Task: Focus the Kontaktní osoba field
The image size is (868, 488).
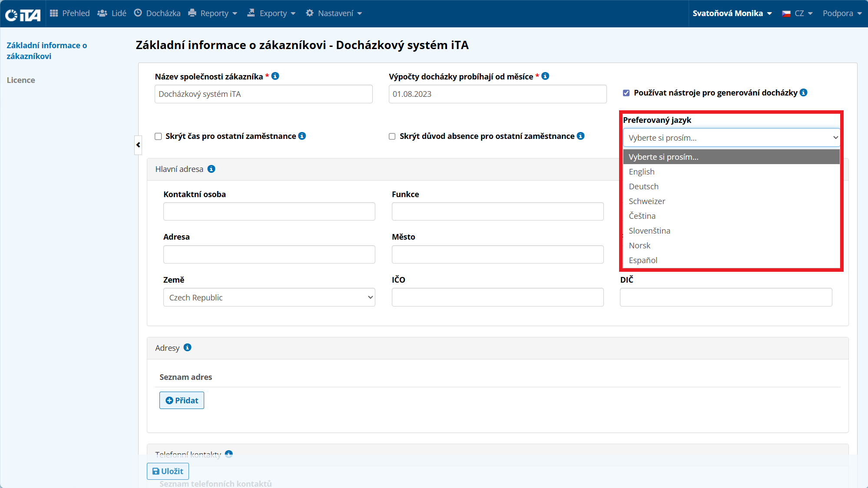Action: (x=269, y=211)
